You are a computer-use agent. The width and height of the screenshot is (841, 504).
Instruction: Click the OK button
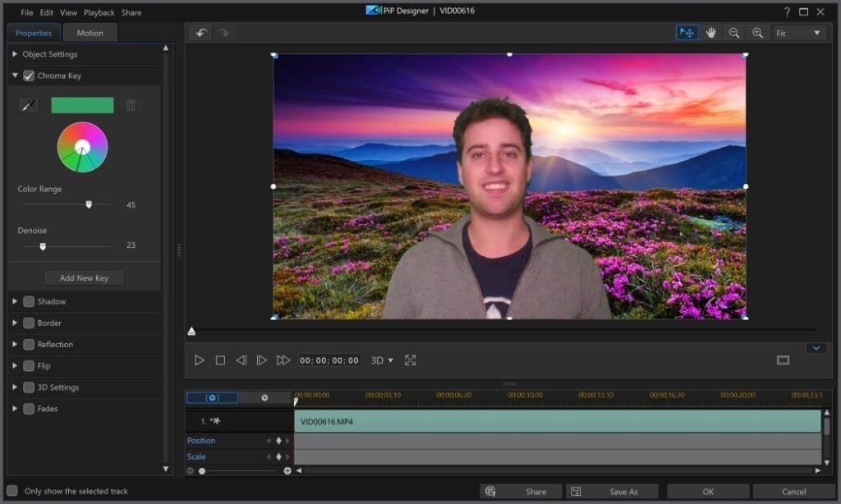pos(708,491)
